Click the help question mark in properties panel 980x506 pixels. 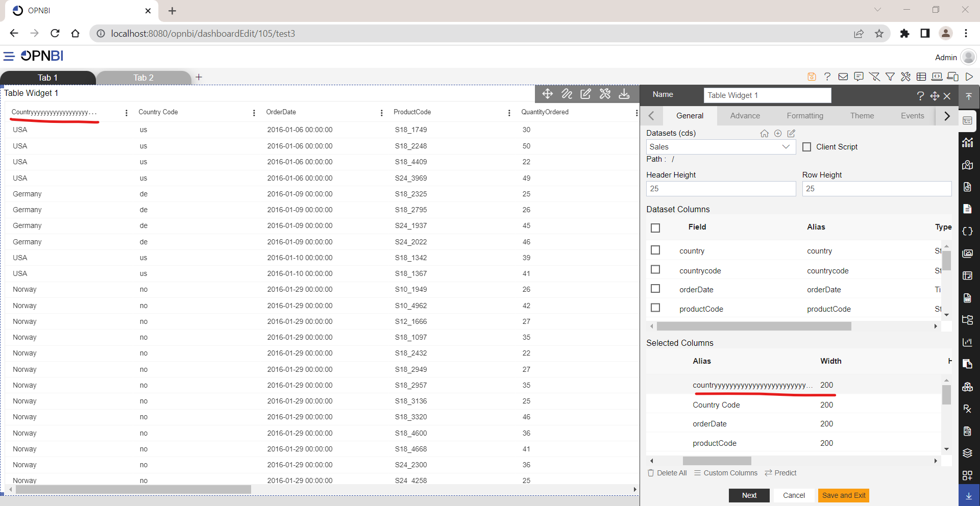[920, 96]
